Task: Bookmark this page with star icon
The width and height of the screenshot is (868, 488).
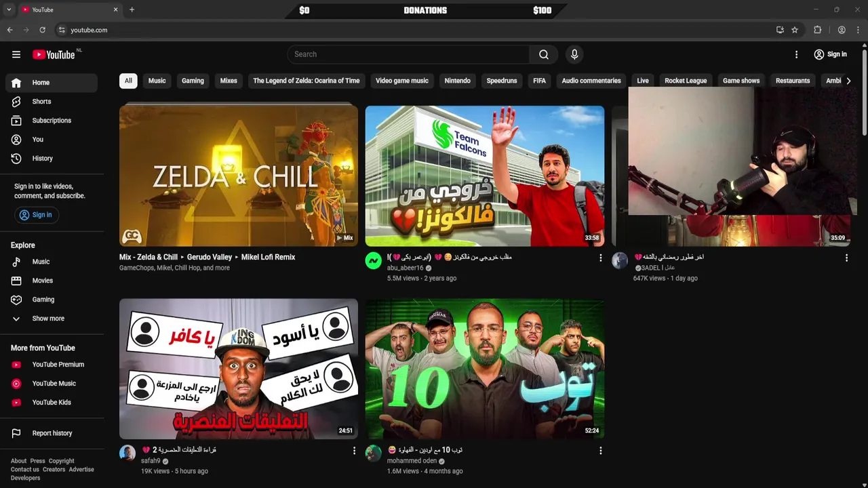Action: [795, 30]
